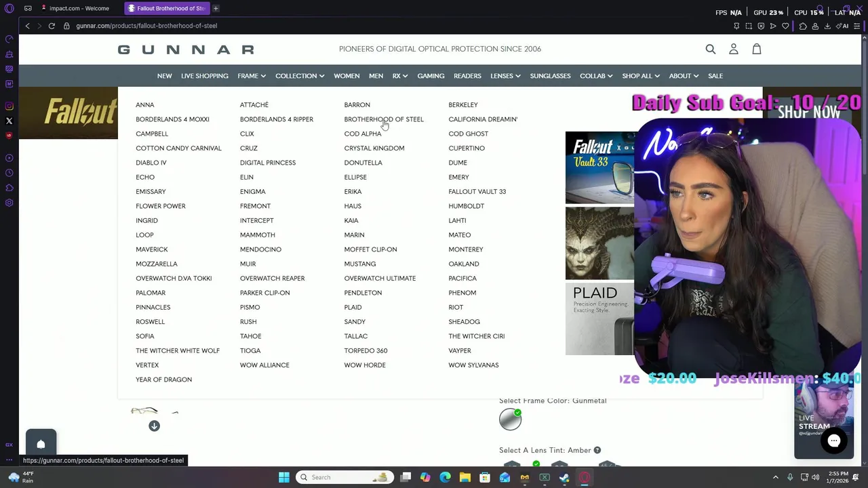Open the flow send icon

773,26
